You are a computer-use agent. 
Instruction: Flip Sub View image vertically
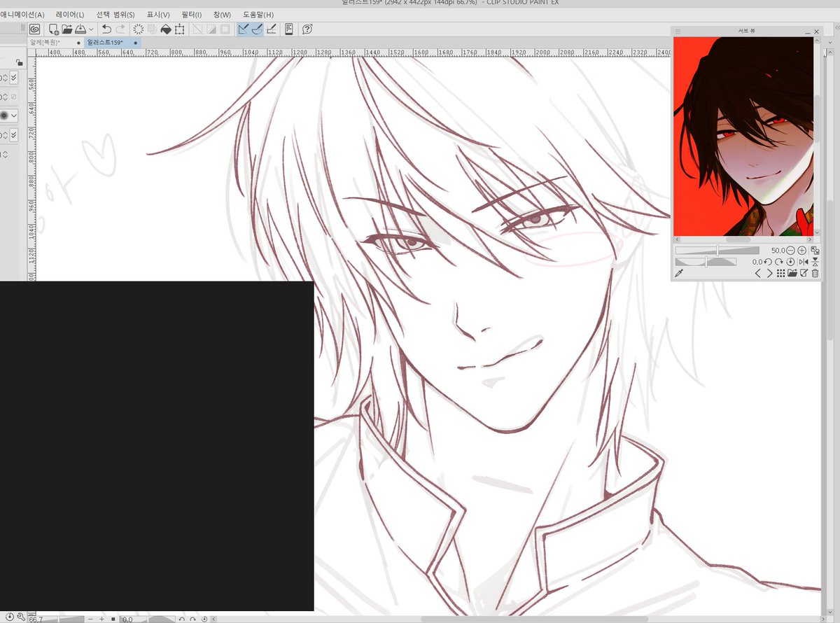(x=815, y=262)
